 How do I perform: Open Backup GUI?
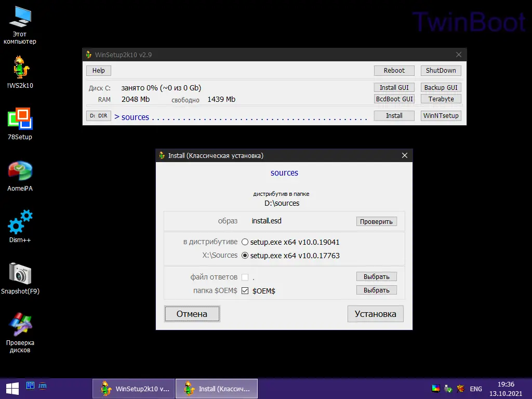[x=441, y=87]
